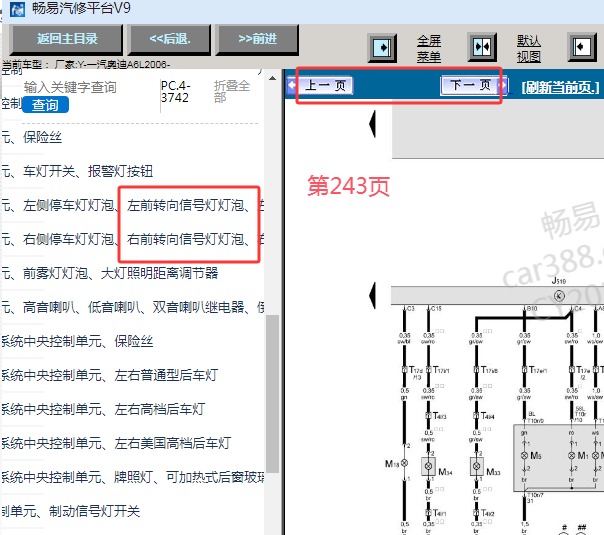The height and width of the screenshot is (535, 604).
Task: Open the 全屏菜单 link
Action: (x=429, y=48)
